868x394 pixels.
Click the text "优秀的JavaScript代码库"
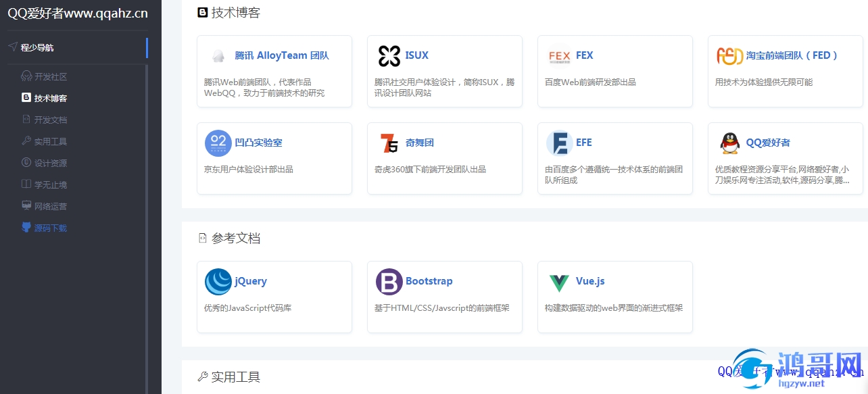pyautogui.click(x=248, y=308)
